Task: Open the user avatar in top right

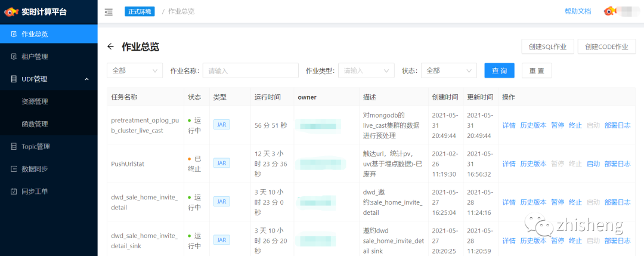Action: point(610,11)
